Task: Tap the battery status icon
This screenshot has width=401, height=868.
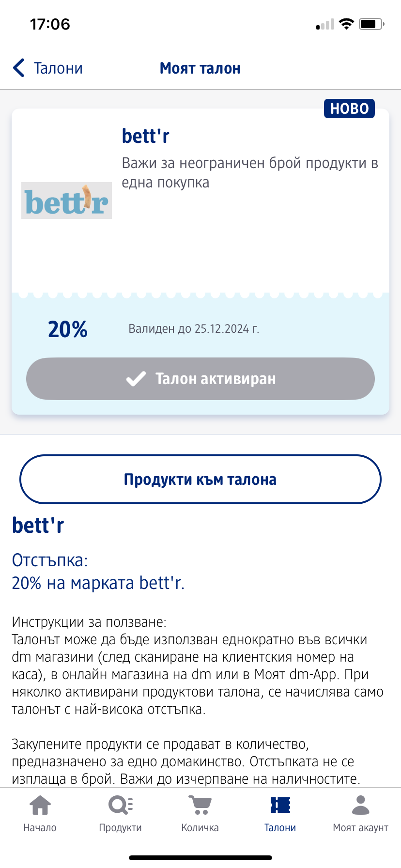Action: click(x=371, y=24)
